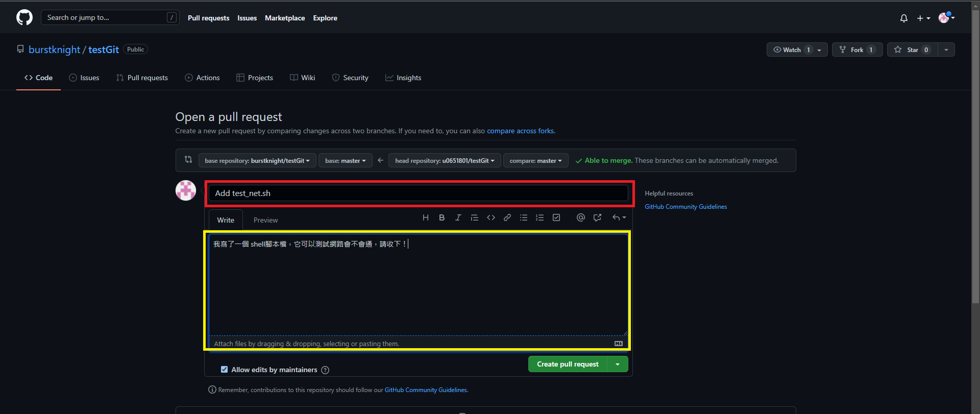The width and height of the screenshot is (980, 414).
Task: Open the repository Pull requests tab
Action: 142,78
